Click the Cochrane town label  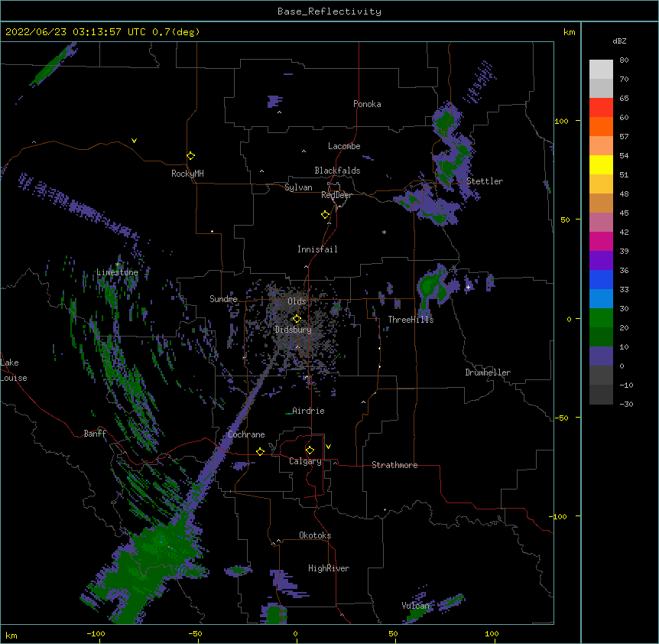tap(246, 434)
